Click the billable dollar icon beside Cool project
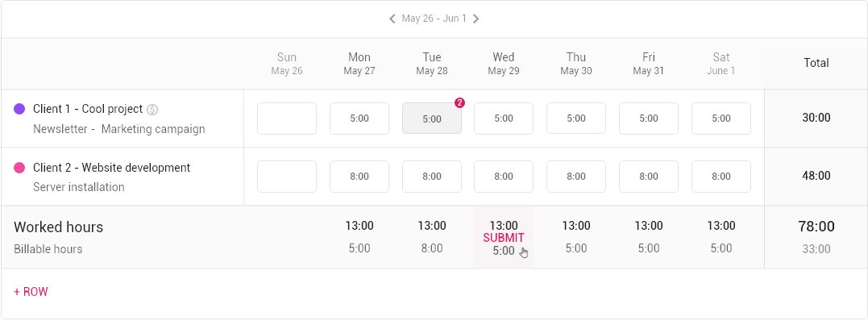 click(153, 110)
